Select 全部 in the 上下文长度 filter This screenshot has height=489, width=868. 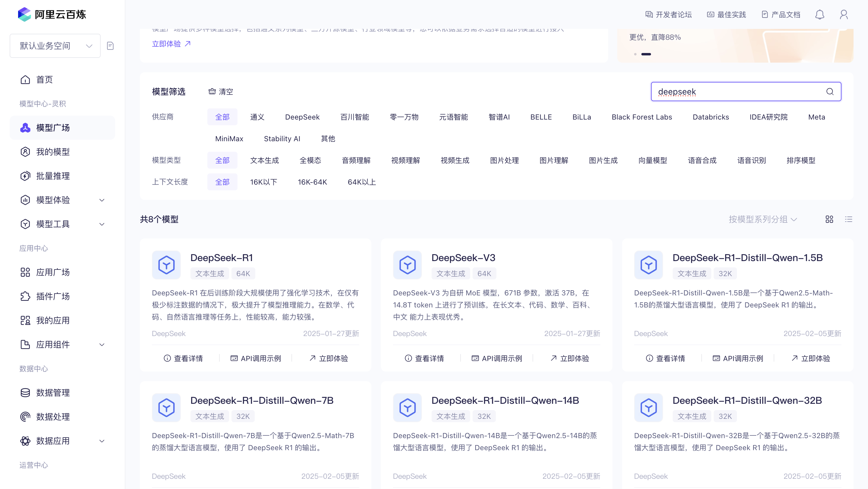[222, 182]
